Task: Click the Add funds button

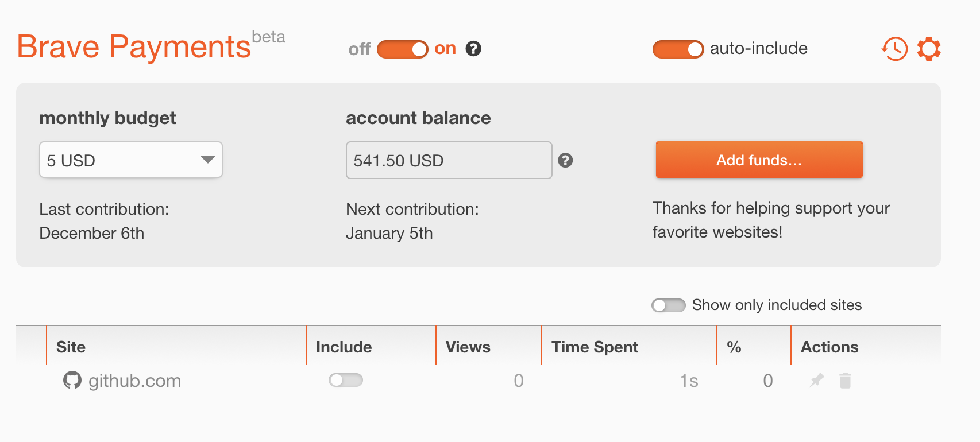Action: click(x=759, y=160)
